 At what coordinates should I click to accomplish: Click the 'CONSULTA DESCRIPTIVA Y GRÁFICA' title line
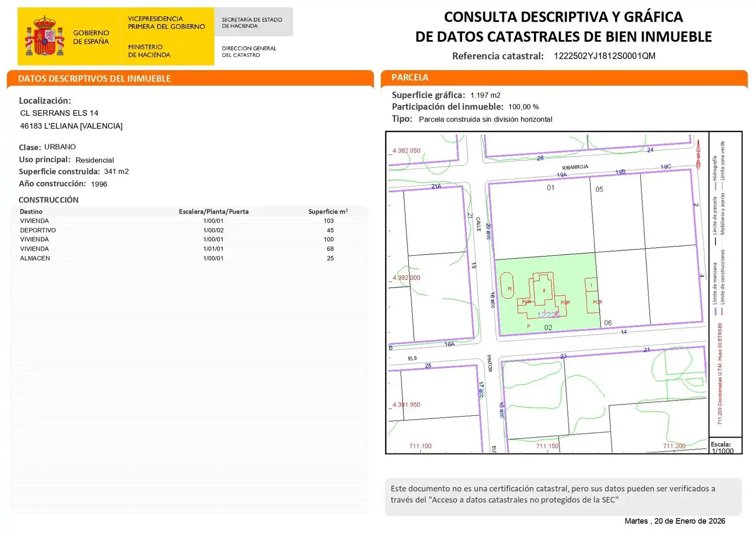tap(563, 17)
